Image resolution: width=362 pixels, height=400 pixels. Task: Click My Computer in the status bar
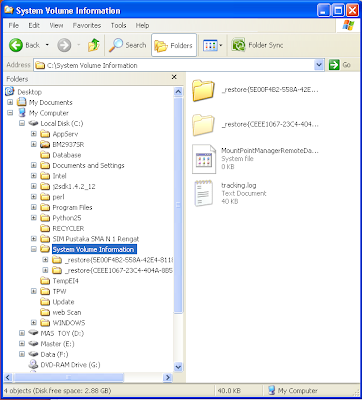coord(293,390)
